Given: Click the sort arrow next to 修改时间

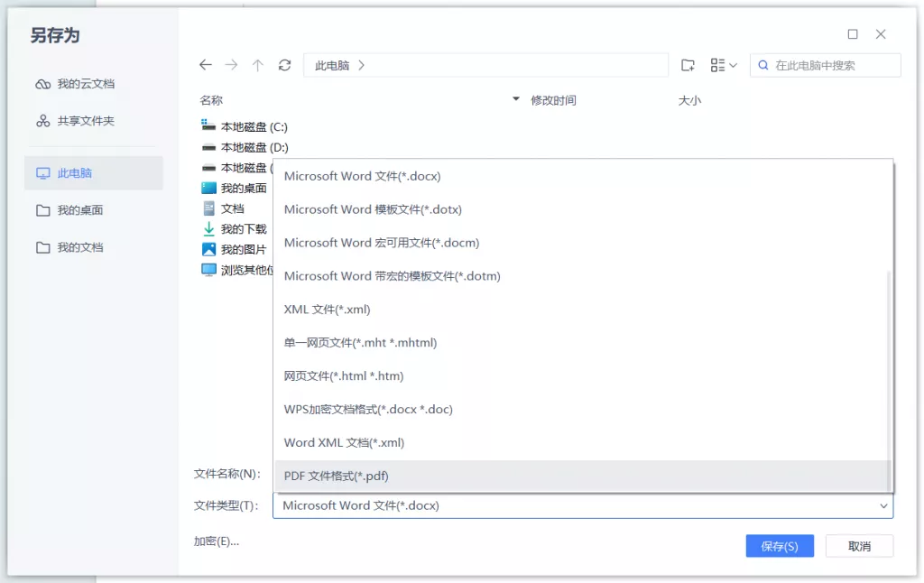Looking at the screenshot, I should click(515, 99).
